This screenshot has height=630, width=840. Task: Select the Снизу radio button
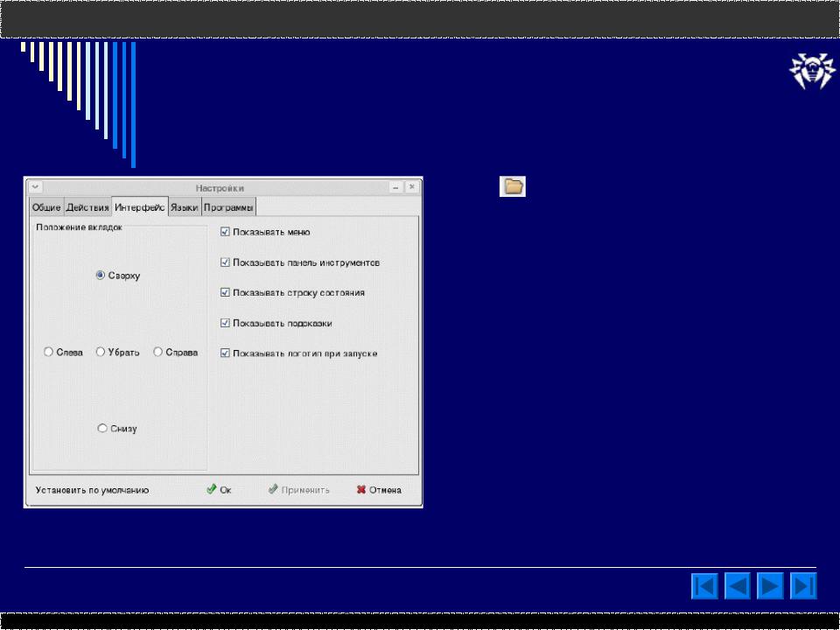click(102, 428)
